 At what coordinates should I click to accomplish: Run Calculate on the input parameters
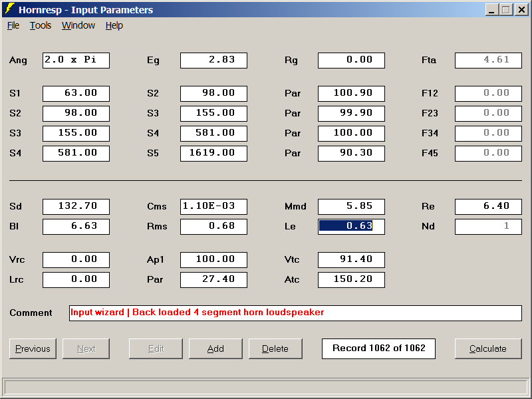click(488, 348)
